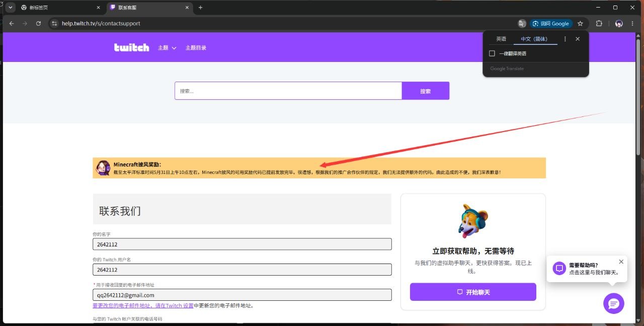The image size is (644, 326).
Task: Open a new browser tab with plus
Action: (200, 8)
